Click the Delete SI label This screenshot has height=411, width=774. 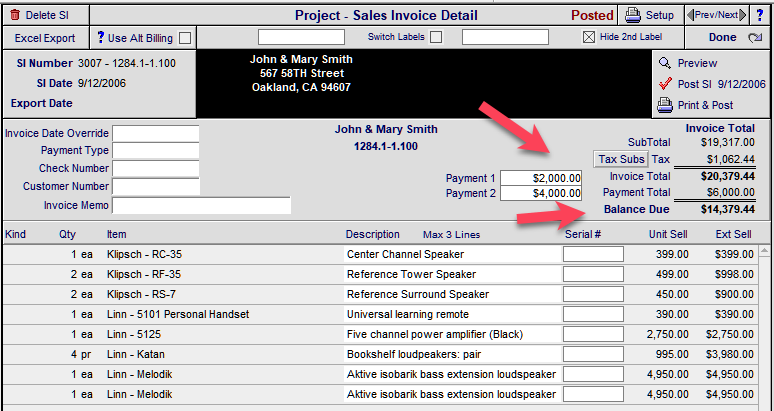pyautogui.click(x=47, y=15)
